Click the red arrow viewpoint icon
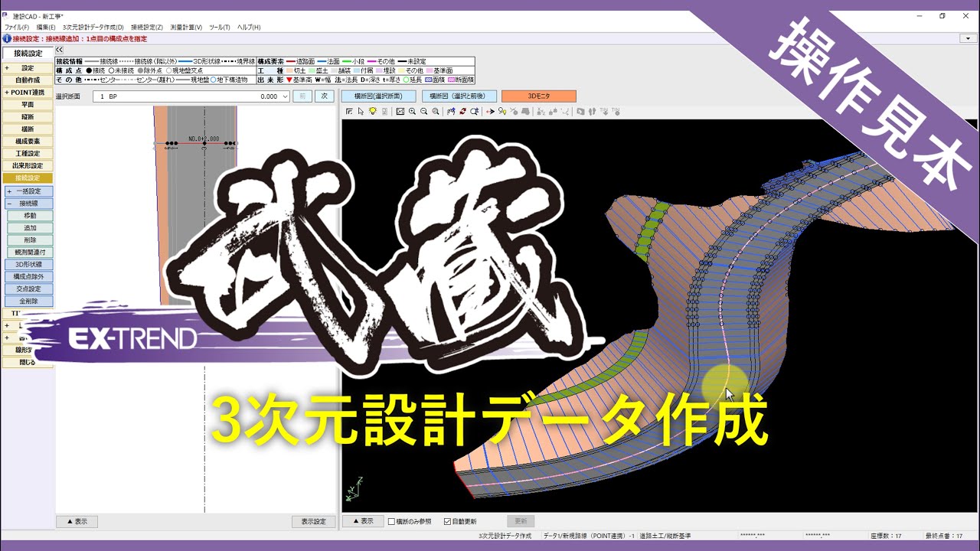Viewport: 980px width, 551px height. pos(491,112)
